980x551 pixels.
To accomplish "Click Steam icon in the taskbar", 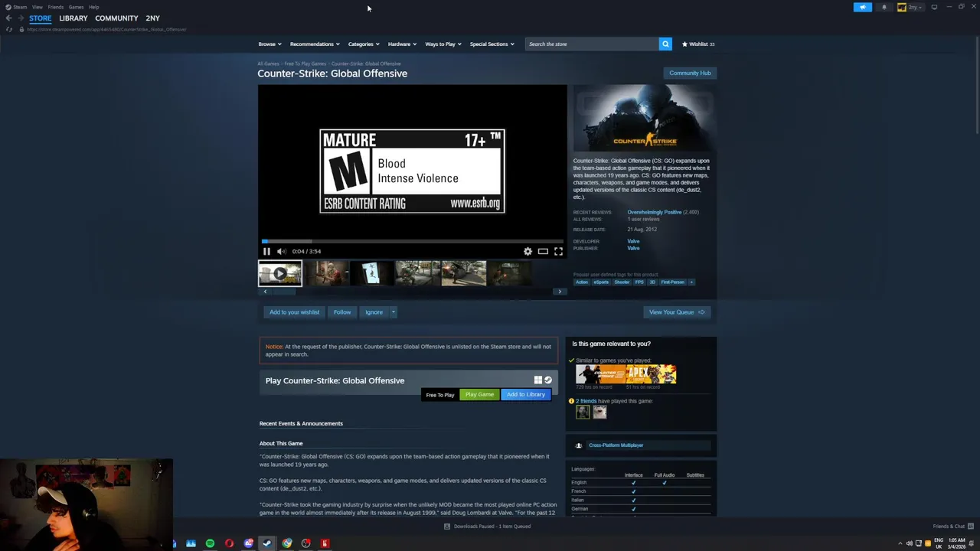I will click(x=267, y=543).
